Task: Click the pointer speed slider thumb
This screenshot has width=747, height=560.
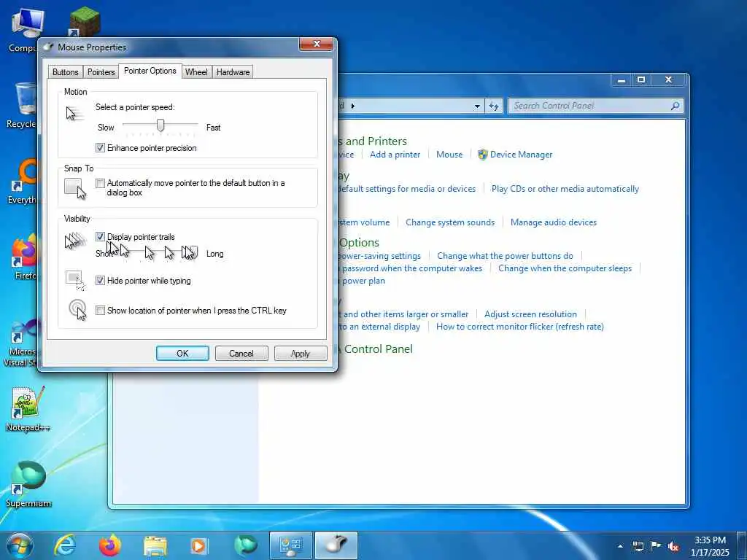Action: pos(160,125)
